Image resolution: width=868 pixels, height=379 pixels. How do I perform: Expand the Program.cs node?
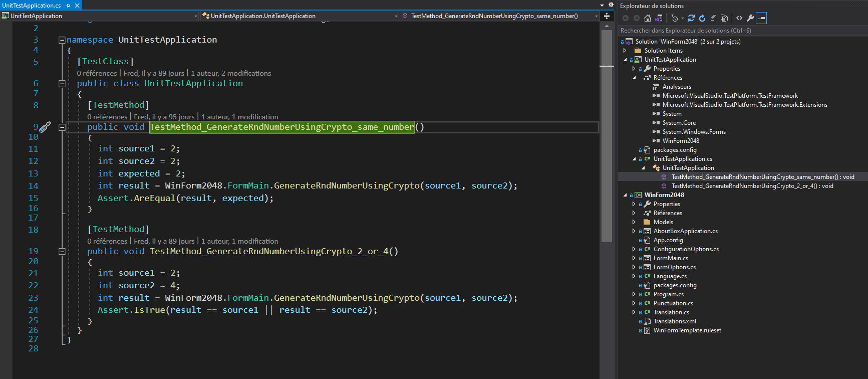click(634, 294)
